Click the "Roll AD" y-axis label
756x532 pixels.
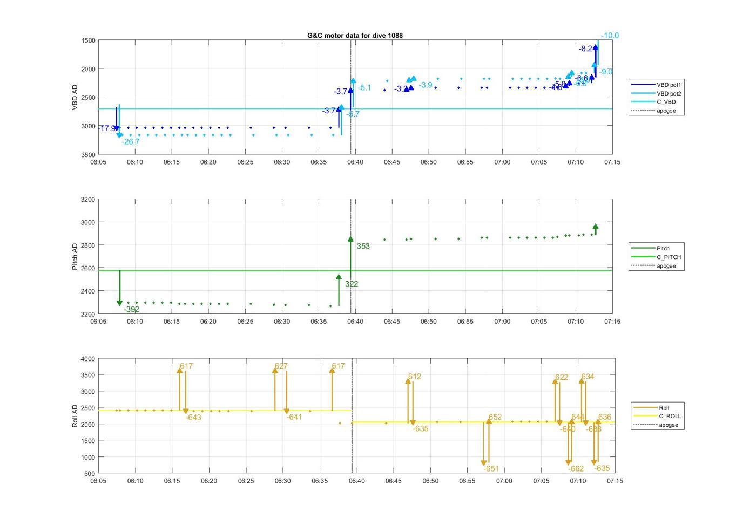click(75, 416)
